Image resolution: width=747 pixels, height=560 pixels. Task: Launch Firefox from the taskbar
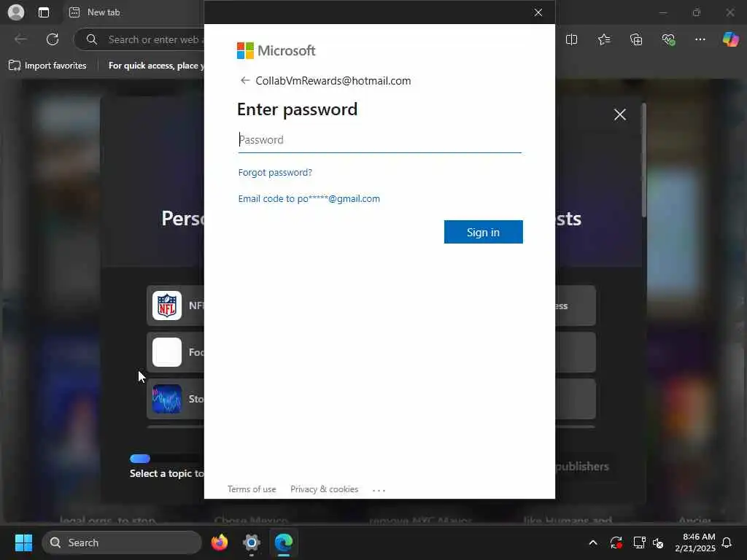(x=219, y=542)
